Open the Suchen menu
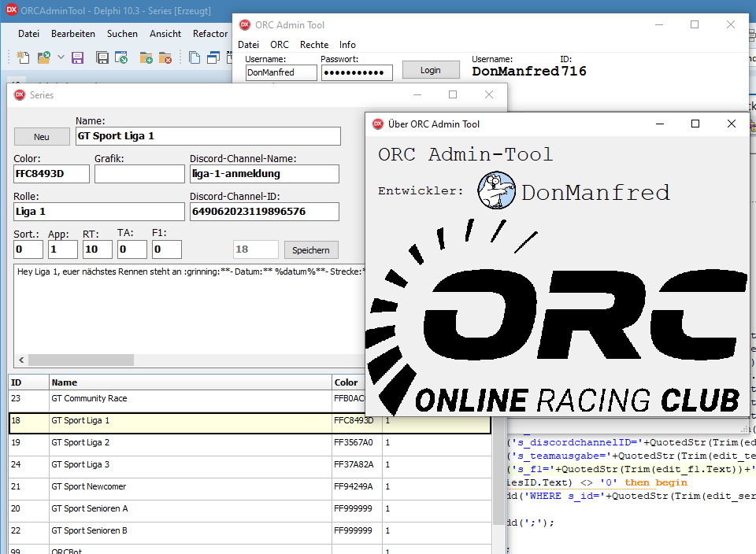 point(122,34)
